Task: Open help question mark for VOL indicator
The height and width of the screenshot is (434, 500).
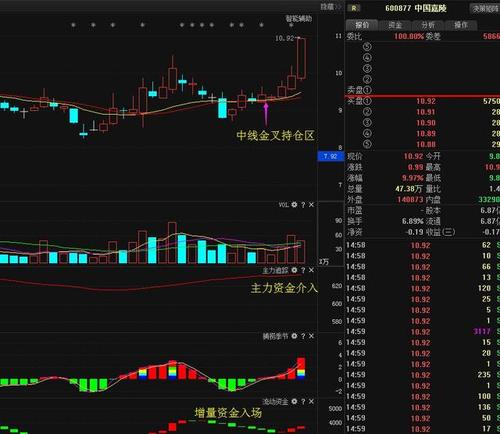Action: [x=303, y=205]
